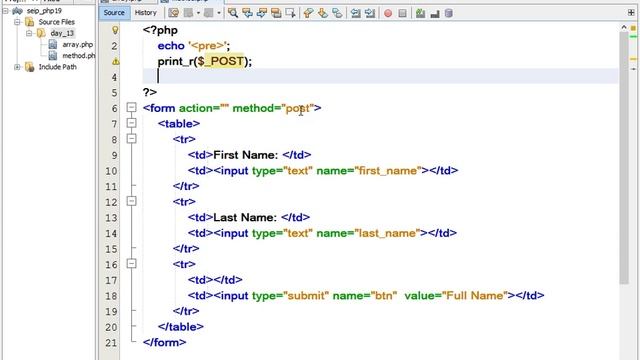Viewport: 640px width, 360px height.
Task: Click empty line 4 in editor
Action: click(380, 76)
